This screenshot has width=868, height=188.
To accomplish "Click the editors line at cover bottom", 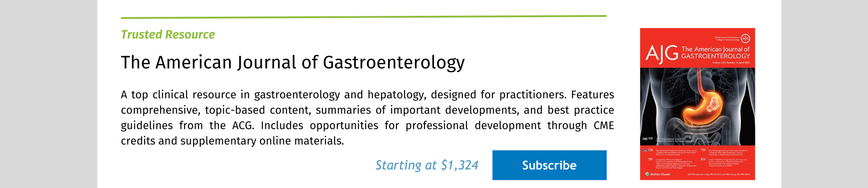I will point(718,174).
